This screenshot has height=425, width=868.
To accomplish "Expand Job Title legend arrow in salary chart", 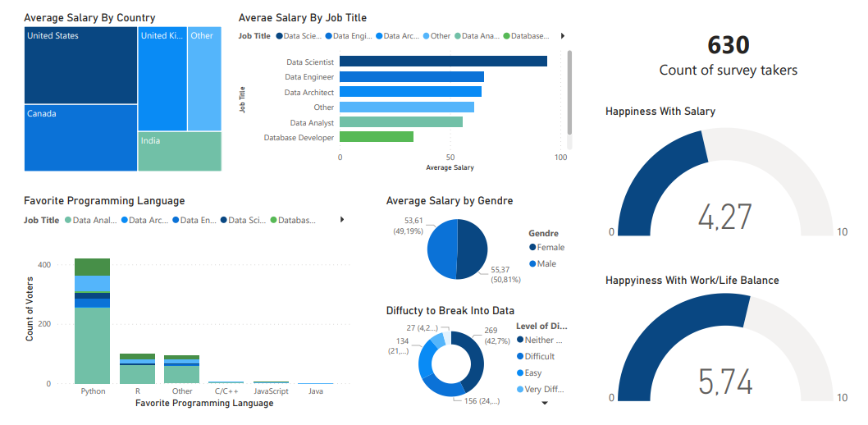I will pos(562,36).
